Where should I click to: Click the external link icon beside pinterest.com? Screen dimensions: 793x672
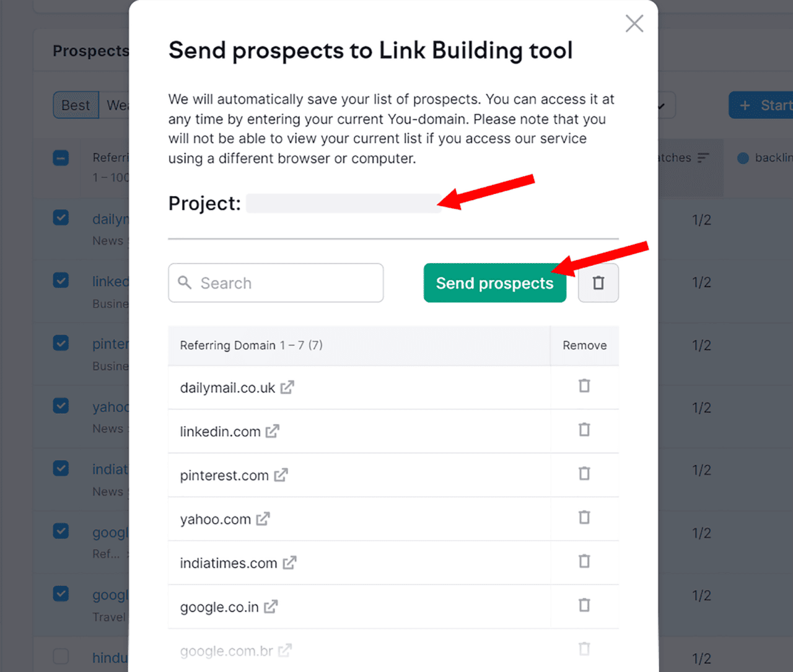[281, 475]
